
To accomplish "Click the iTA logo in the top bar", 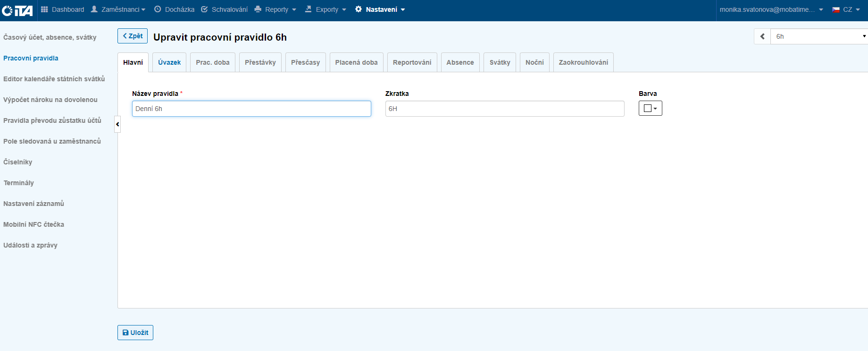I will click(17, 10).
